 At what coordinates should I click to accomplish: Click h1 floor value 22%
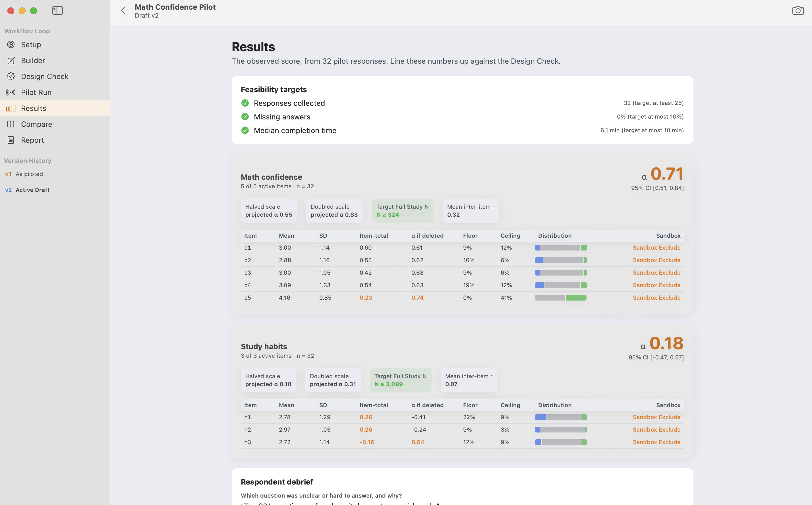tap(469, 417)
